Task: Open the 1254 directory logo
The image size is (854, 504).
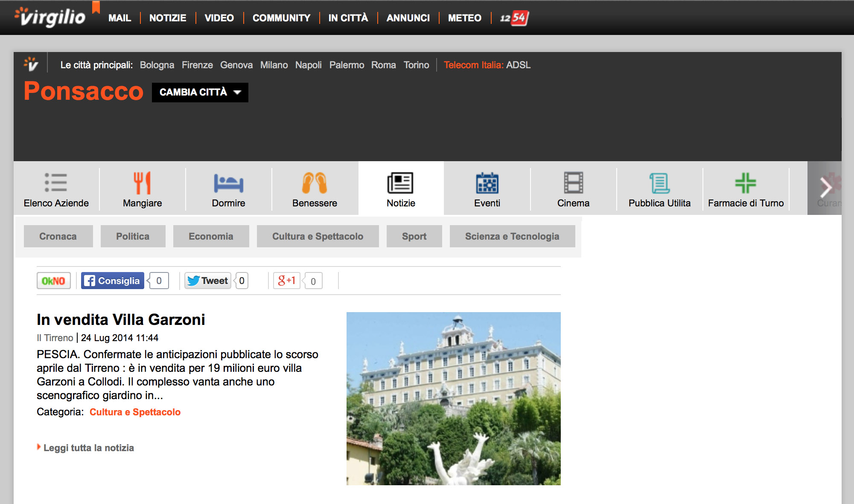Action: pos(514,18)
